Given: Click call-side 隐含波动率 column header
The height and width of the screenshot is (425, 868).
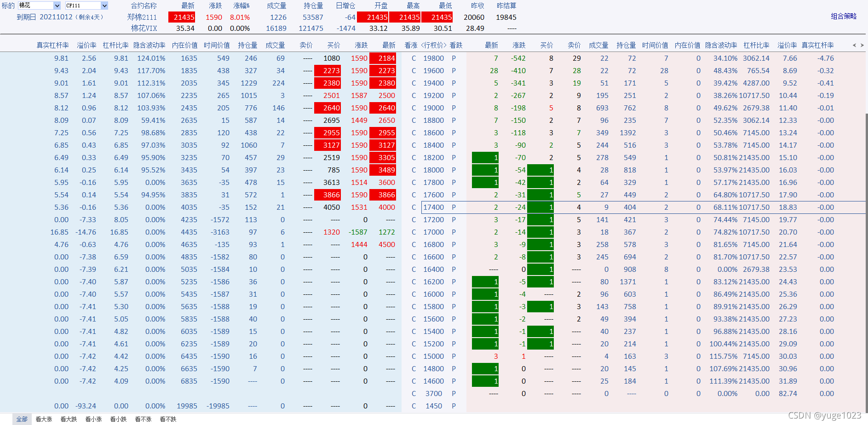Looking at the screenshot, I should [149, 45].
